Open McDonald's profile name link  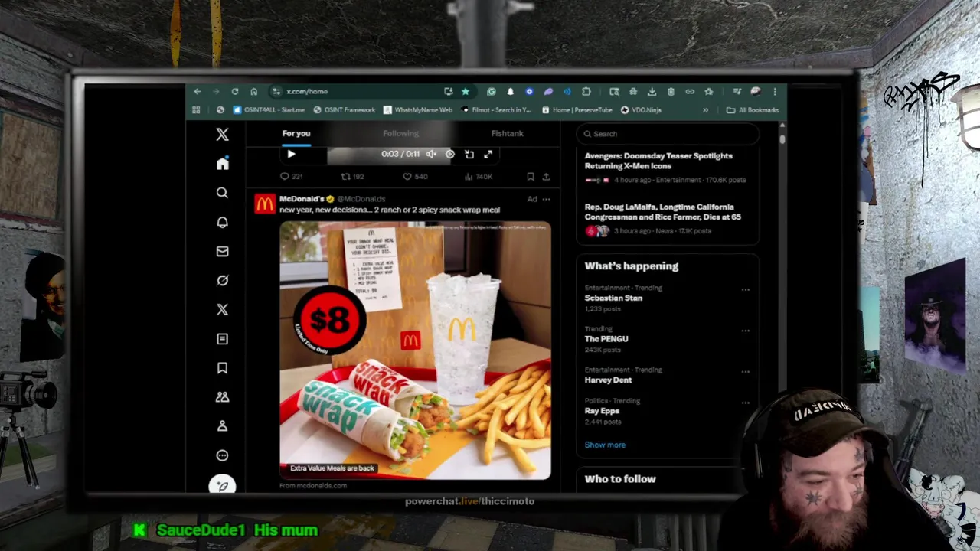[x=302, y=199]
